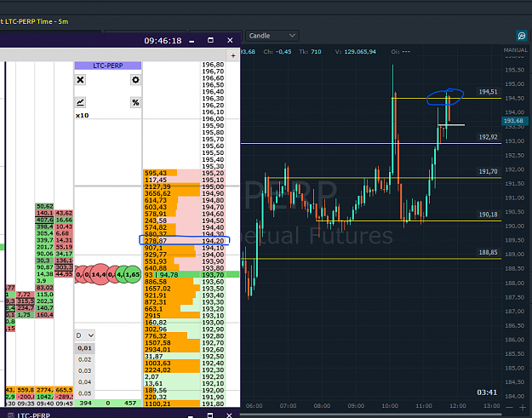The image size is (532, 418).
Task: Click the X icon below the LTC-PERP header
Action: (80, 80)
